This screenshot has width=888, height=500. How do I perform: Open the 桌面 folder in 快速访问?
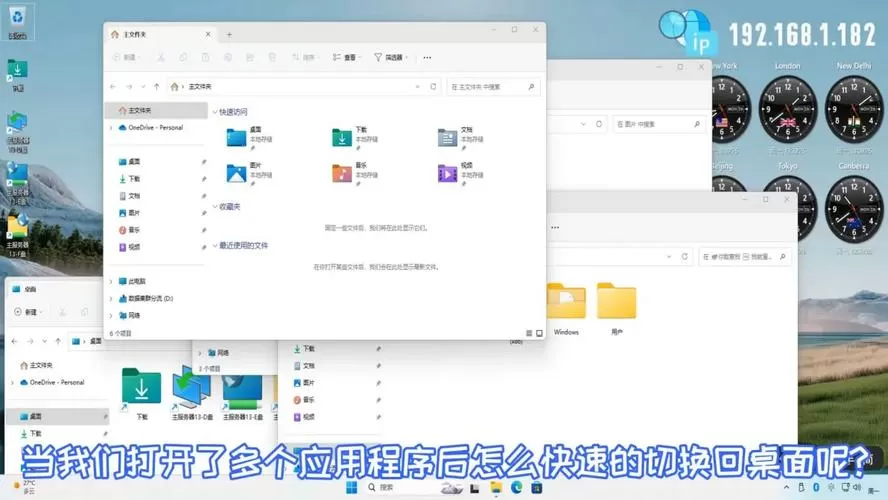click(x=248, y=137)
